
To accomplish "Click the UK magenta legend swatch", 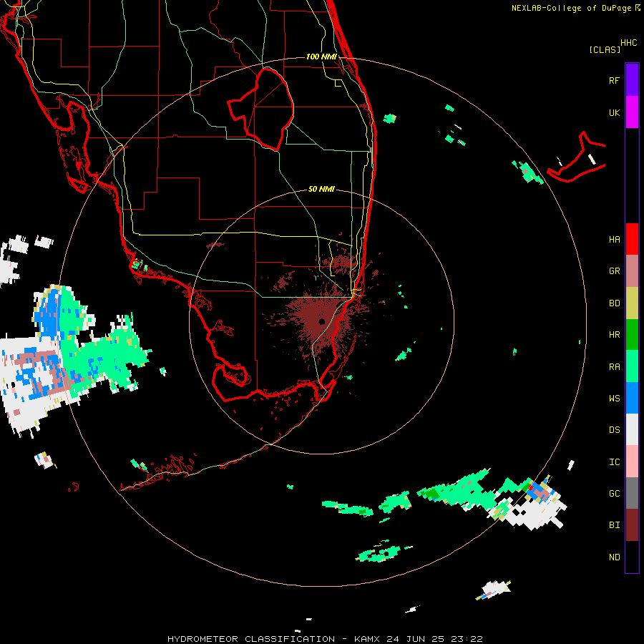I will [x=632, y=112].
